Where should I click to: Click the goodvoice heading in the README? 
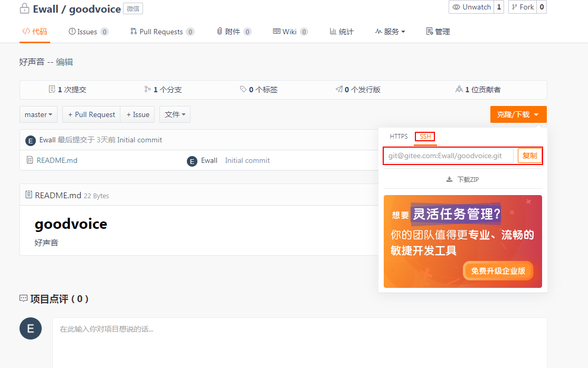point(71,224)
